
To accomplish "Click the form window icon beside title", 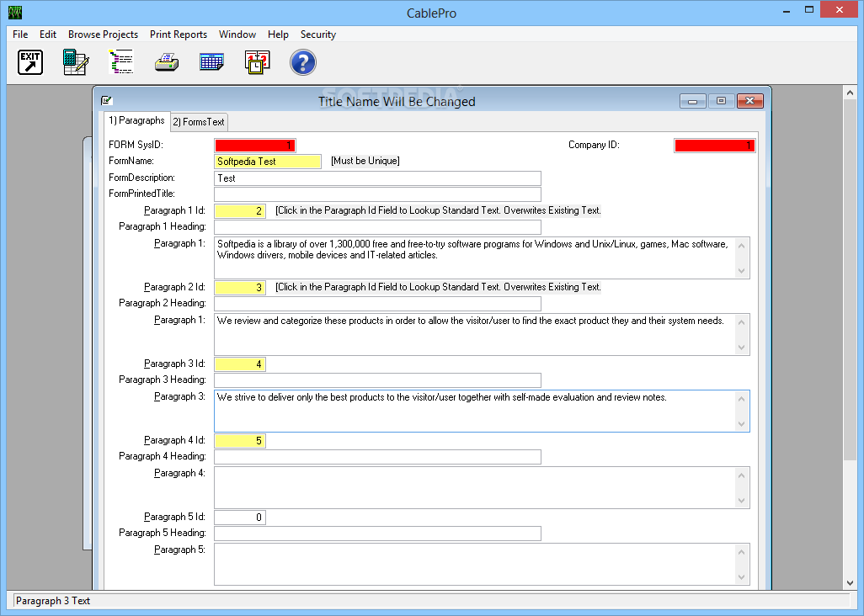I will point(106,100).
